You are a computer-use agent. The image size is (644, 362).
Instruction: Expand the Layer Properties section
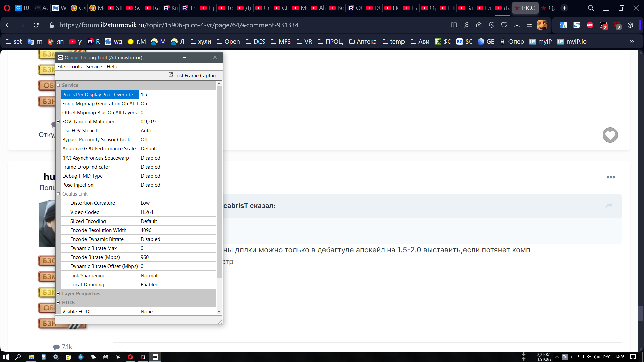(58, 294)
